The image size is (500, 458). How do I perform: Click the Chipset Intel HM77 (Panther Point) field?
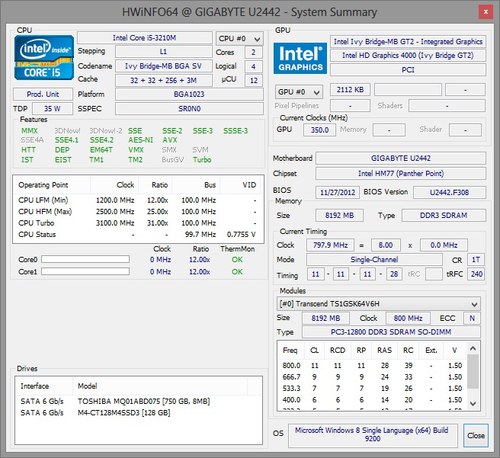coord(401,173)
